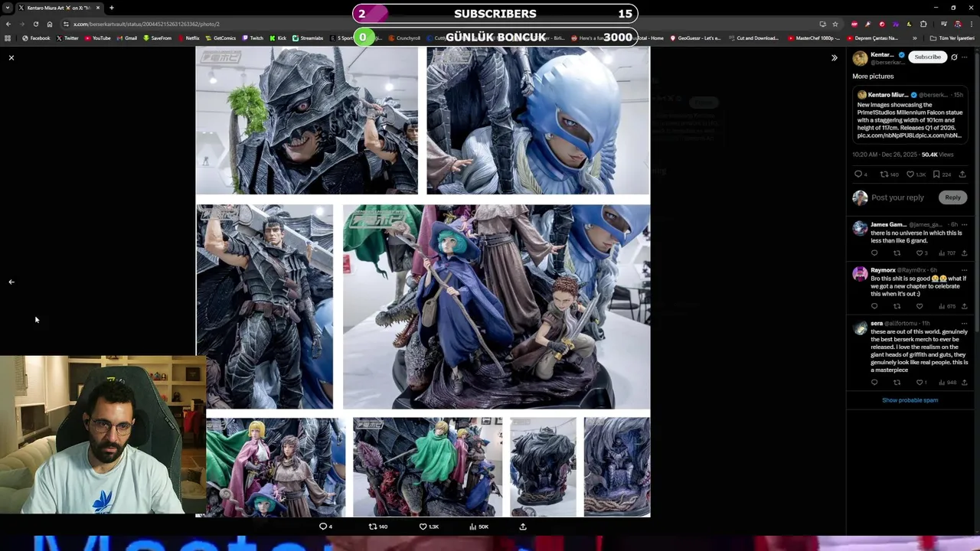Reload the page with the refresh icon
The height and width of the screenshot is (551, 980).
click(35, 24)
